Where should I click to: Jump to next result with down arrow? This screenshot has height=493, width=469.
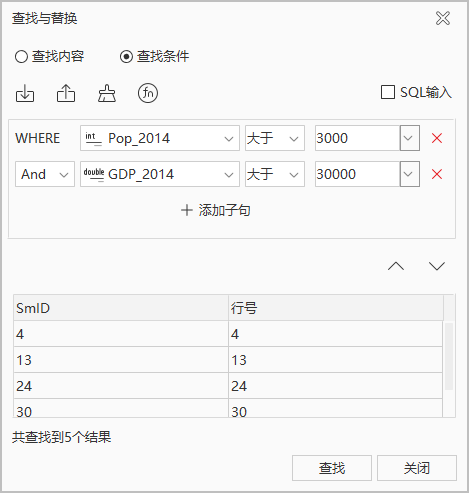click(x=437, y=266)
